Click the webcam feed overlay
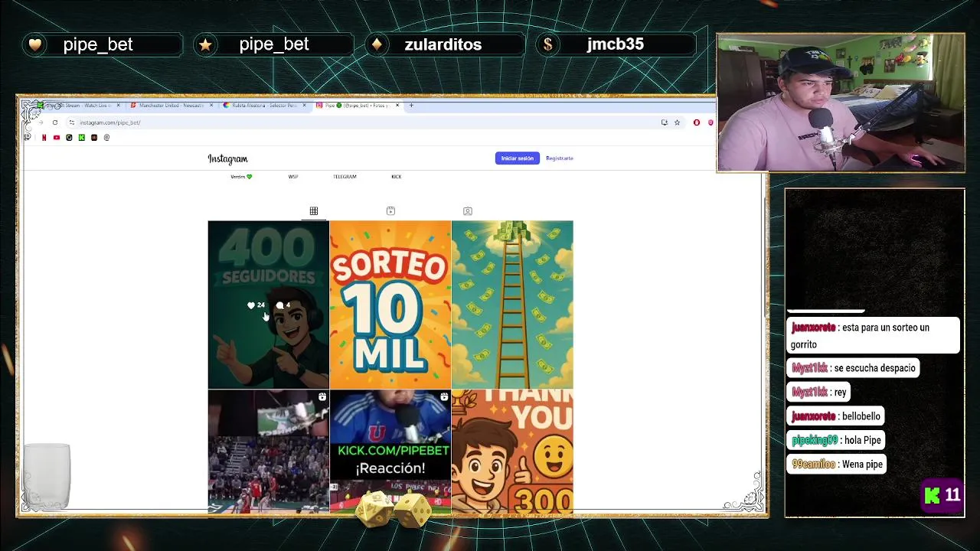 (x=841, y=103)
